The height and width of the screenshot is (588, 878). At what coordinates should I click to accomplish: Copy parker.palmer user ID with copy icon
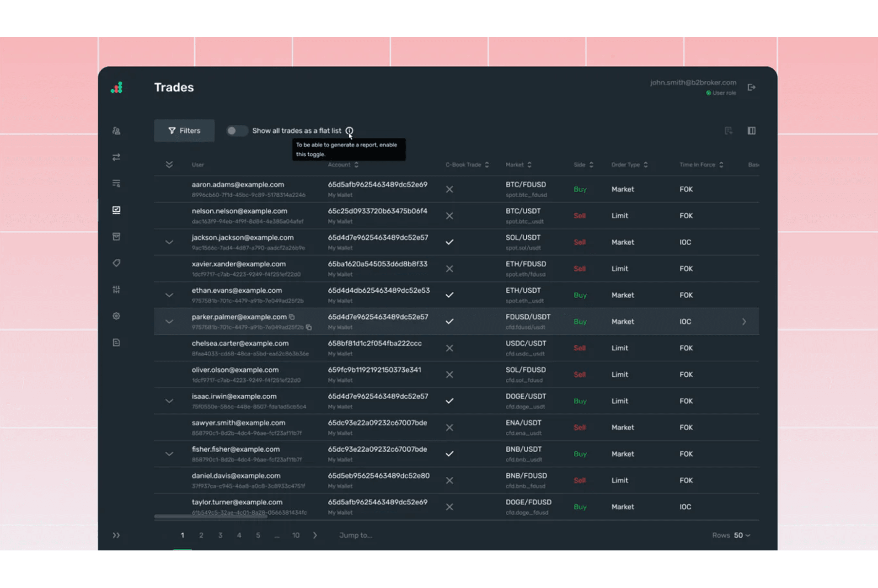(309, 327)
